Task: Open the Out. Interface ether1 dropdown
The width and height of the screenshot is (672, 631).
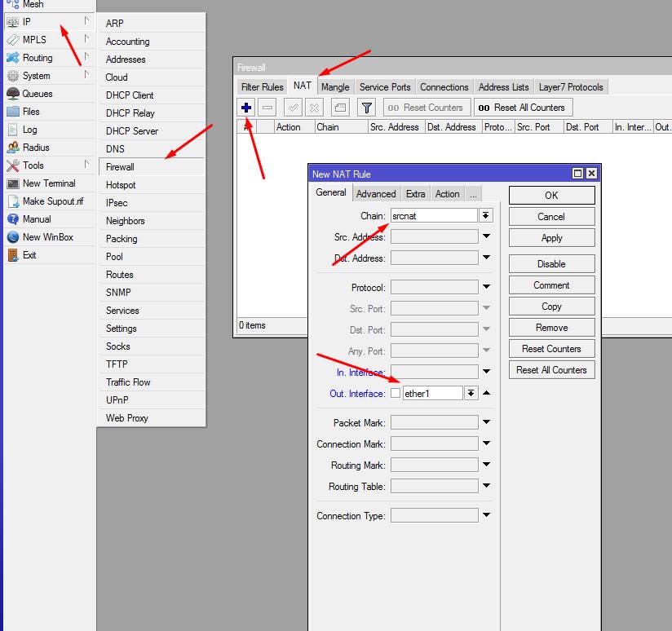Action: tap(471, 393)
